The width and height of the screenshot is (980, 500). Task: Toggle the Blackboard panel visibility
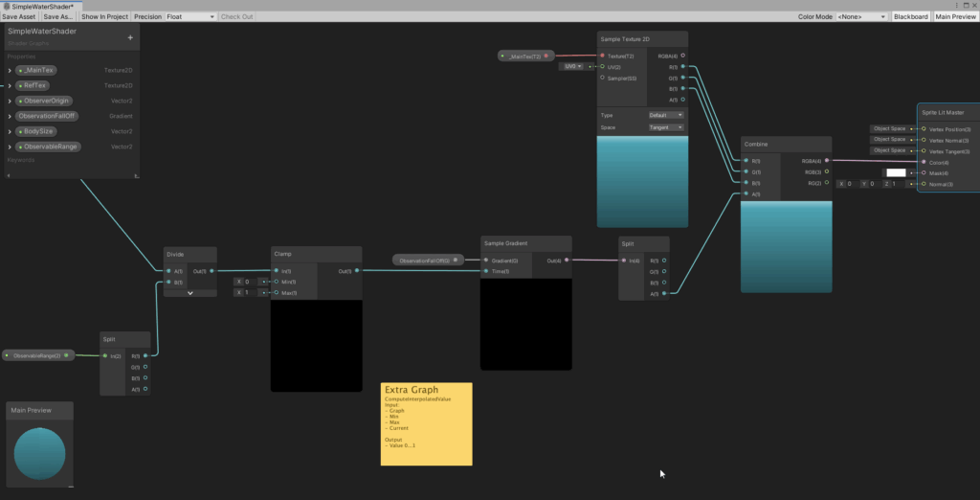(910, 16)
